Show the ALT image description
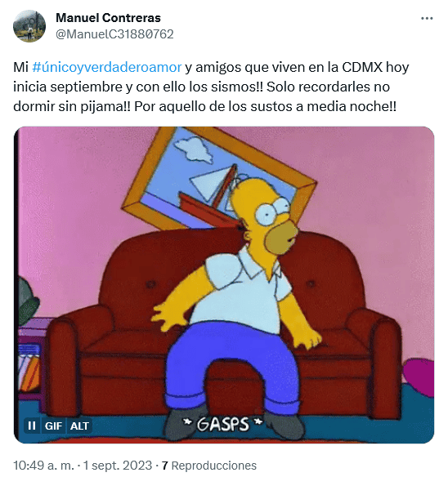This screenshot has width=448, height=477. [79, 426]
